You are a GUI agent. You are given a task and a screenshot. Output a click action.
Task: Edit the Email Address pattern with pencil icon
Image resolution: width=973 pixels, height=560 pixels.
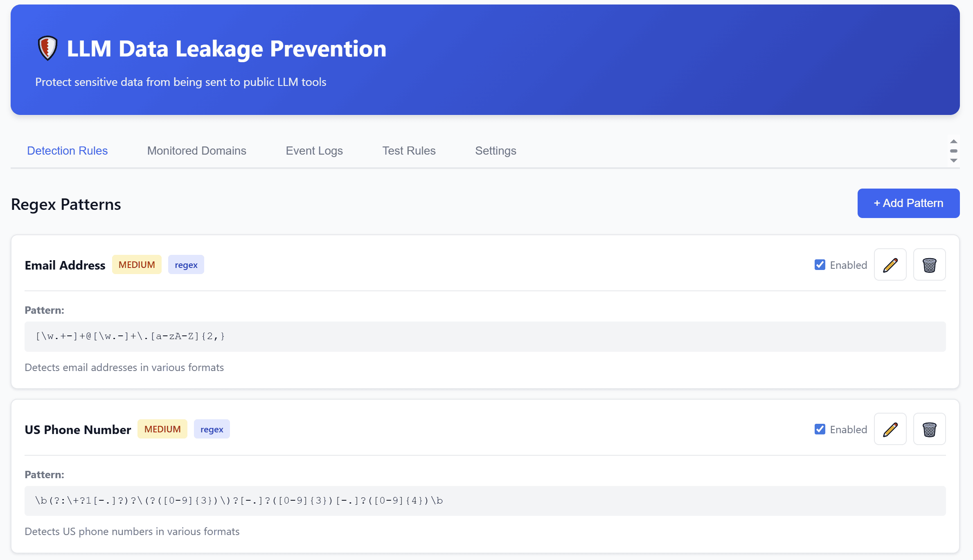point(890,265)
